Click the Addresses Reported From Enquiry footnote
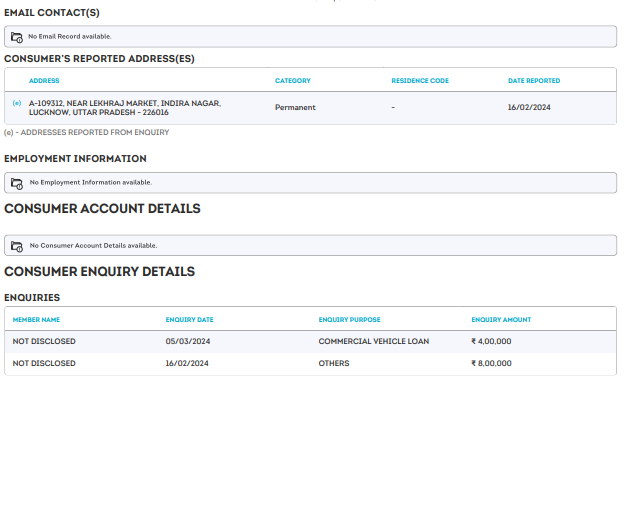This screenshot has height=527, width=627. click(x=87, y=132)
